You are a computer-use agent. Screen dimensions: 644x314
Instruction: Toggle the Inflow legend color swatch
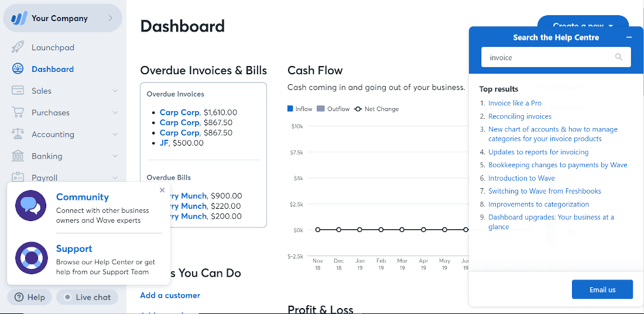click(x=290, y=109)
